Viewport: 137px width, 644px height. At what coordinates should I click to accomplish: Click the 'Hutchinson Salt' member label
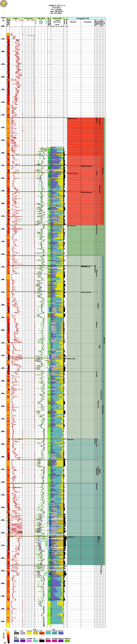[72, 118]
